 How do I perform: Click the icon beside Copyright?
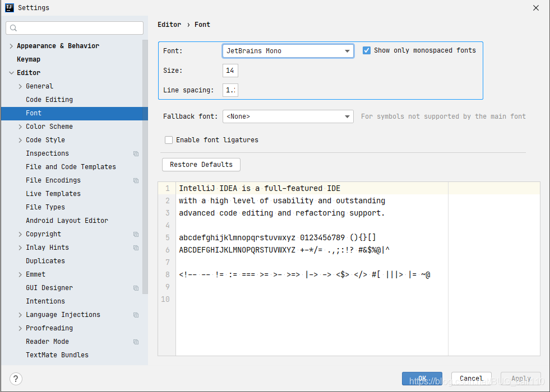coord(135,234)
